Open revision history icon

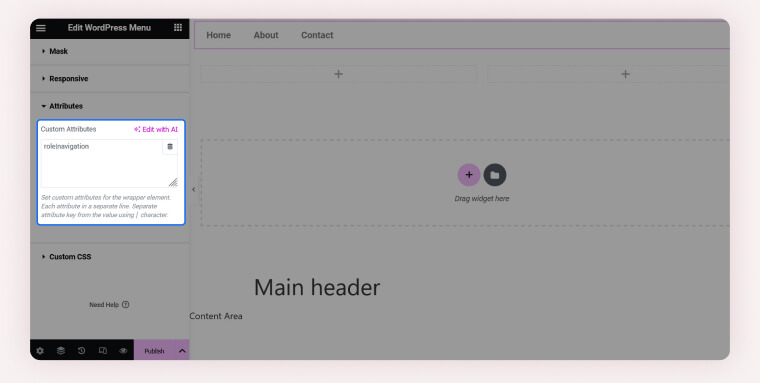(x=81, y=351)
